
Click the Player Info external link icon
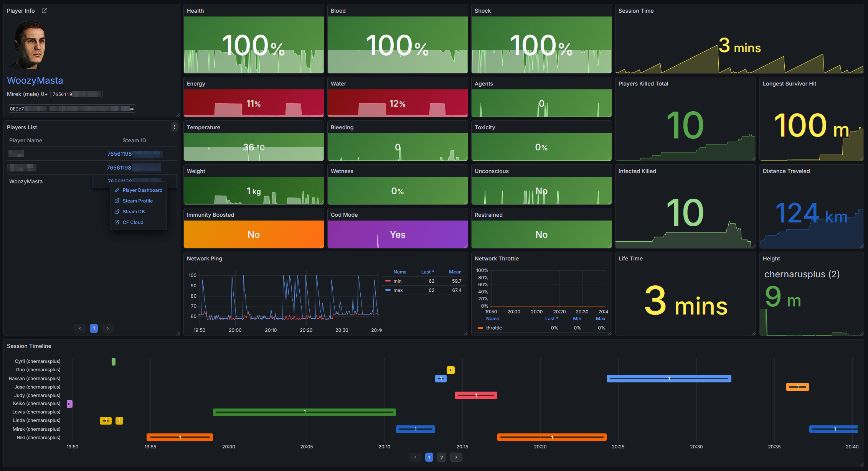[45, 11]
